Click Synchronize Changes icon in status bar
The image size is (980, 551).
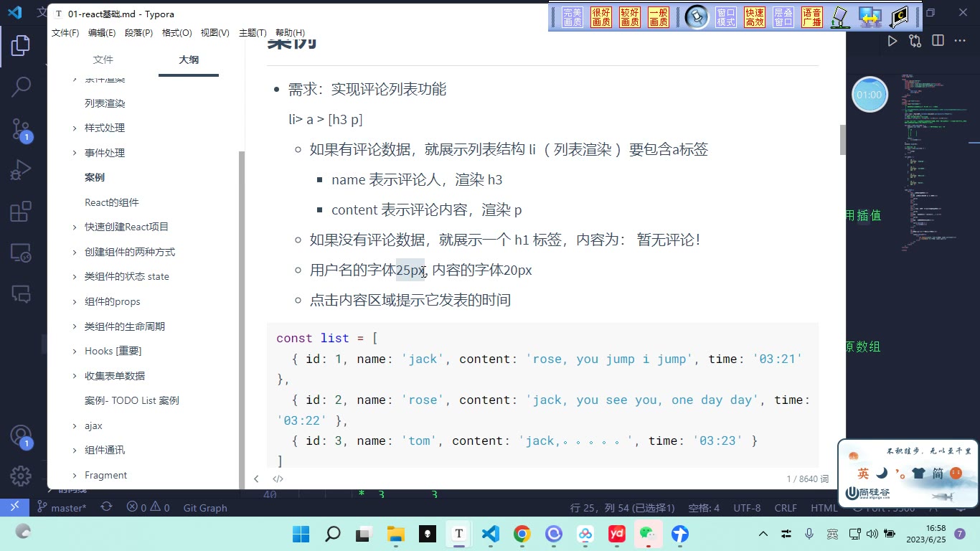click(x=106, y=507)
